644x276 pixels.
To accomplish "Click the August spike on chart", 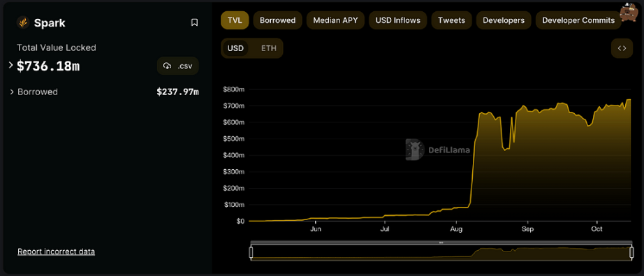I will (474, 164).
